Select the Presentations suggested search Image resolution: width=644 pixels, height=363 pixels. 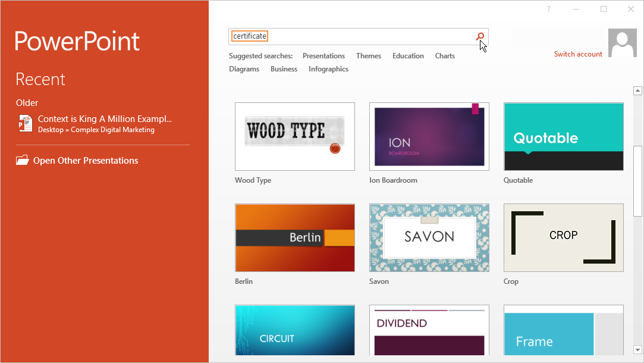pyautogui.click(x=323, y=56)
